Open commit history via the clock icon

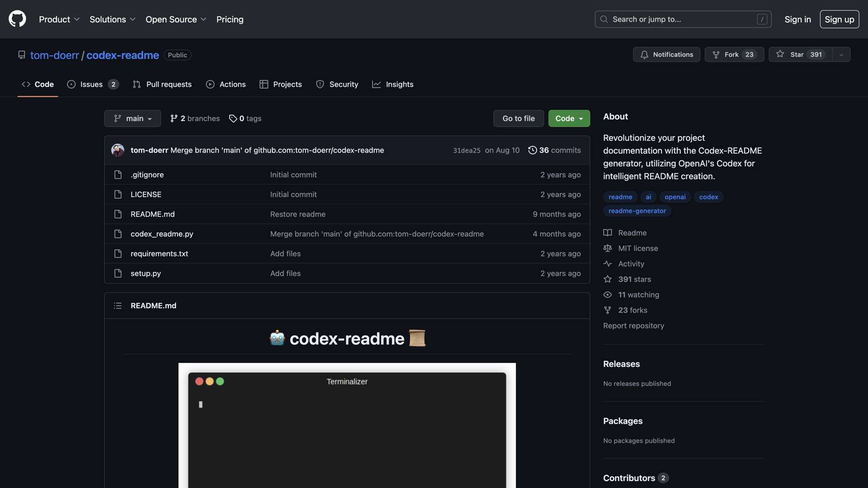pyautogui.click(x=532, y=150)
